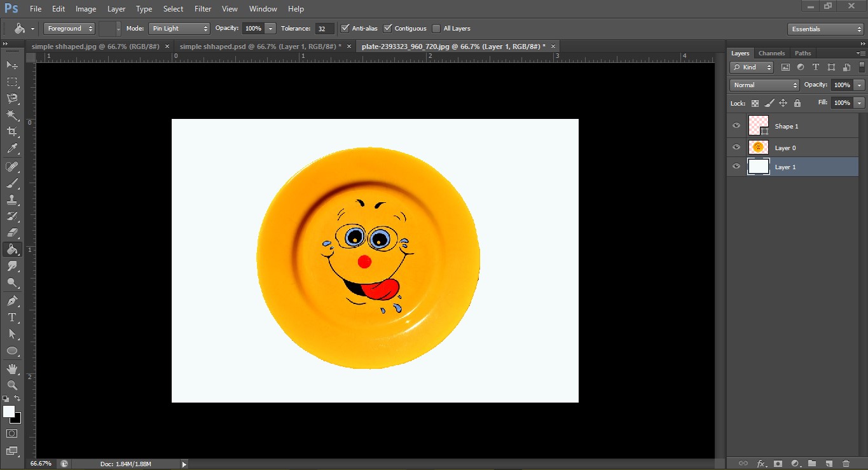
Task: Toggle Quick Mask mode
Action: 12,433
